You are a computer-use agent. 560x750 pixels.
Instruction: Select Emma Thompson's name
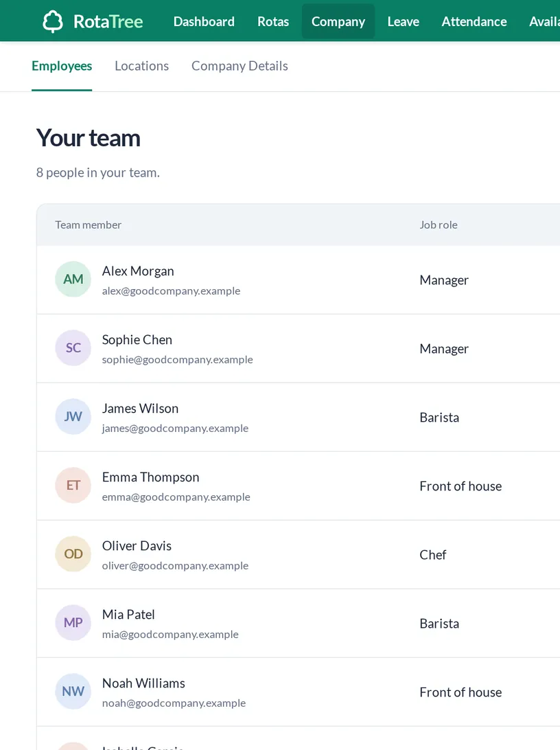(150, 477)
